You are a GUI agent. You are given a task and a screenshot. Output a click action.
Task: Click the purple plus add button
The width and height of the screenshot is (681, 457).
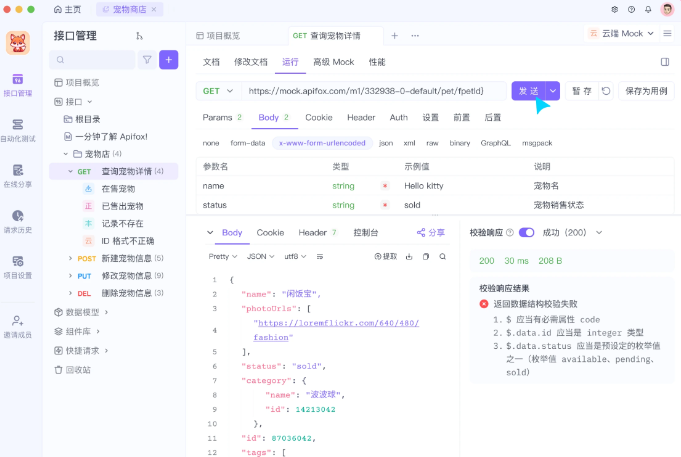[169, 60]
